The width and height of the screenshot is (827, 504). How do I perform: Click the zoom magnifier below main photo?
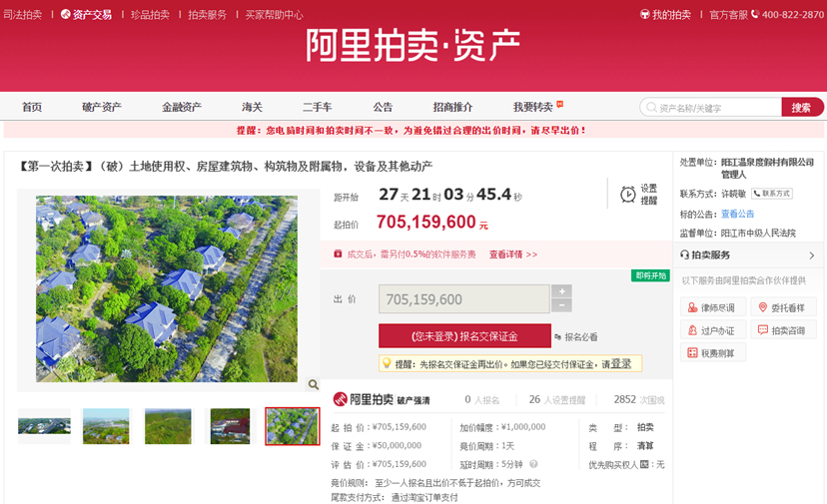[x=314, y=385]
